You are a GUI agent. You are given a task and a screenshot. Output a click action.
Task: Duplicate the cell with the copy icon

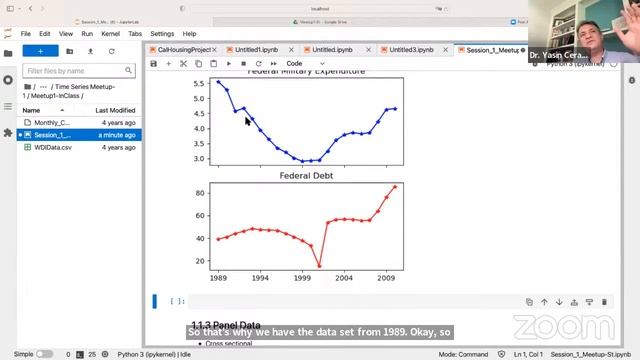click(529, 302)
